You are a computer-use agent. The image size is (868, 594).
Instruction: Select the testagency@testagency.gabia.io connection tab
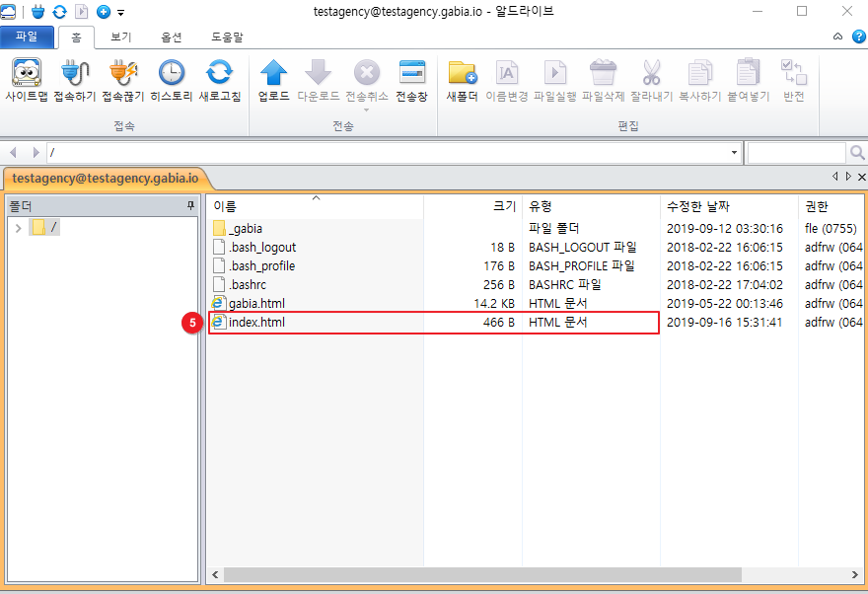pos(106,179)
